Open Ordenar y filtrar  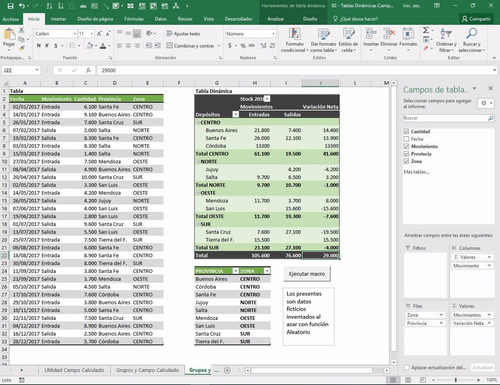[x=446, y=40]
